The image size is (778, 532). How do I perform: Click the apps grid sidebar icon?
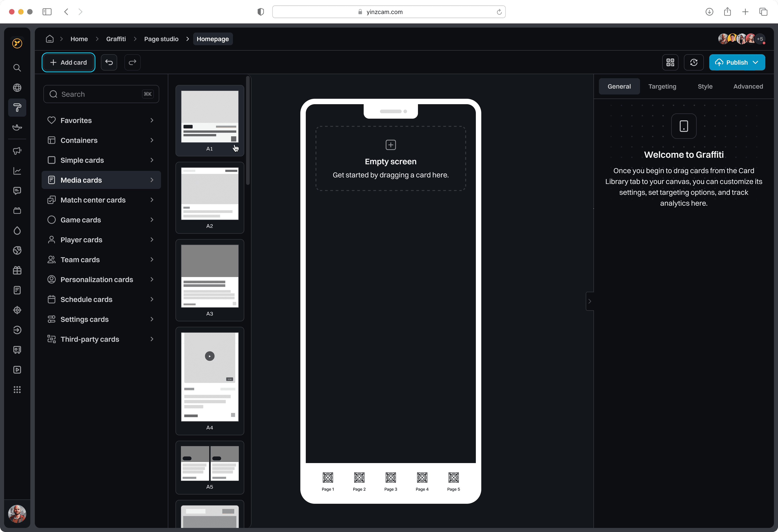click(x=17, y=389)
